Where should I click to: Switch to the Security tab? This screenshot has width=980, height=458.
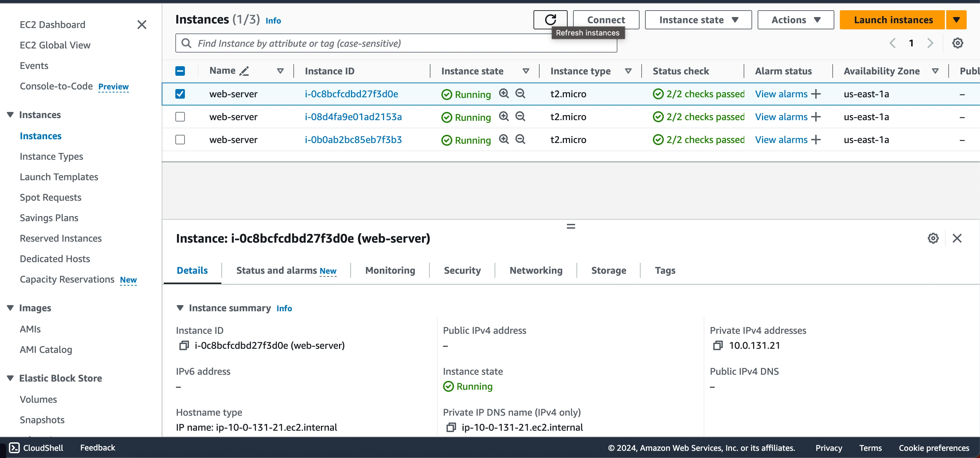(462, 270)
